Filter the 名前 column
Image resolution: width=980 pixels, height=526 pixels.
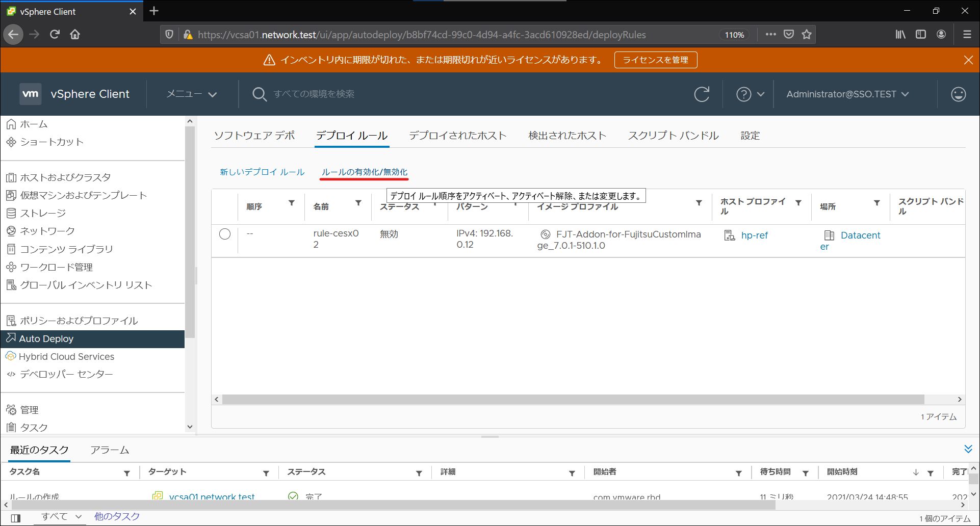[358, 203]
